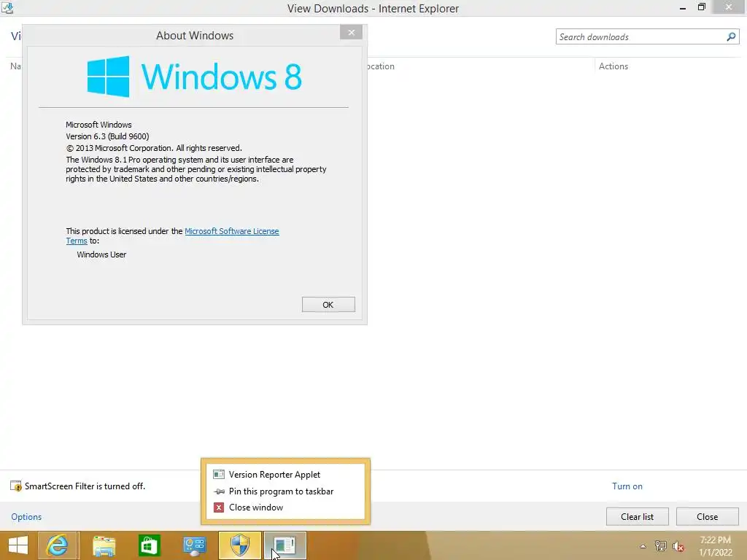The width and height of the screenshot is (747, 560).
Task: Click OK in About Windows dialog
Action: [x=328, y=305]
